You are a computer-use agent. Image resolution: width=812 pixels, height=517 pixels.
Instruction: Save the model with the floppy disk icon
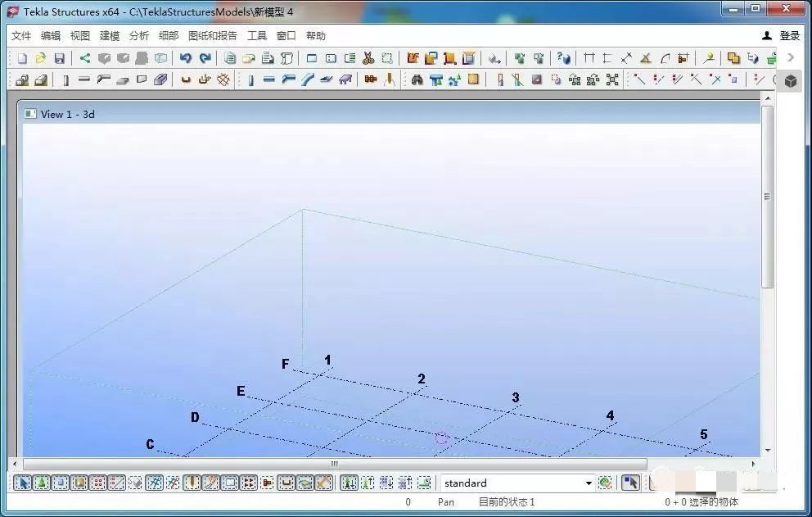(x=59, y=58)
